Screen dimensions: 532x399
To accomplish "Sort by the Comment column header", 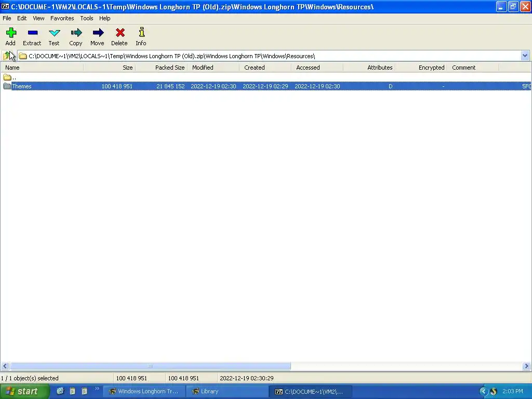I will pyautogui.click(x=473, y=68).
